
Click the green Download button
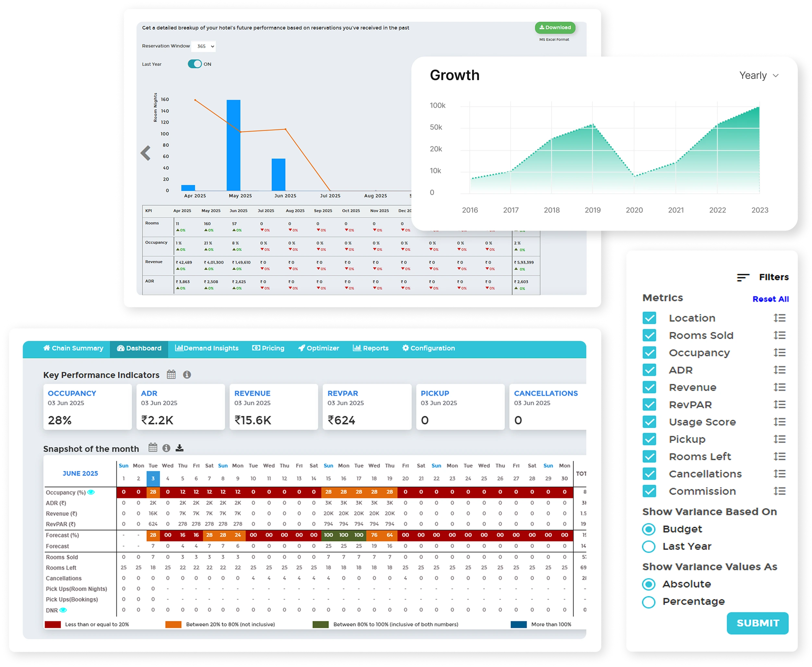(x=555, y=27)
